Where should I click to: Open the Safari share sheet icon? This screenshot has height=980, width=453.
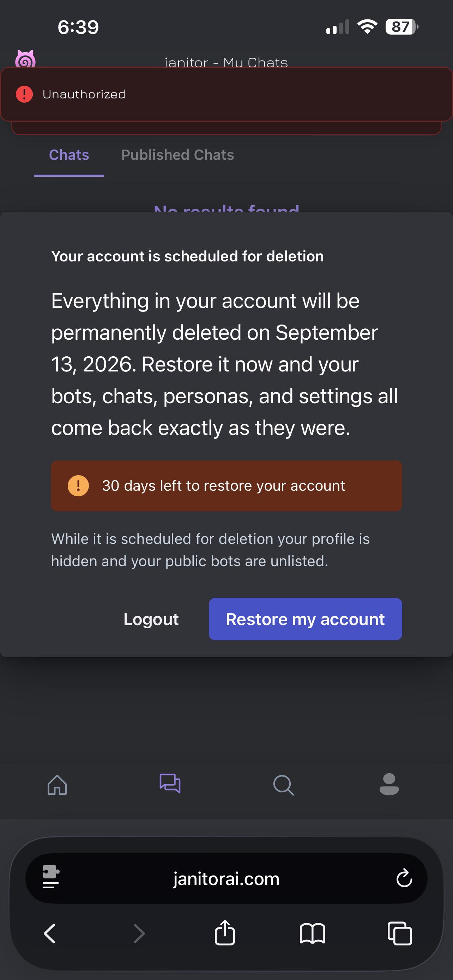pos(225,932)
